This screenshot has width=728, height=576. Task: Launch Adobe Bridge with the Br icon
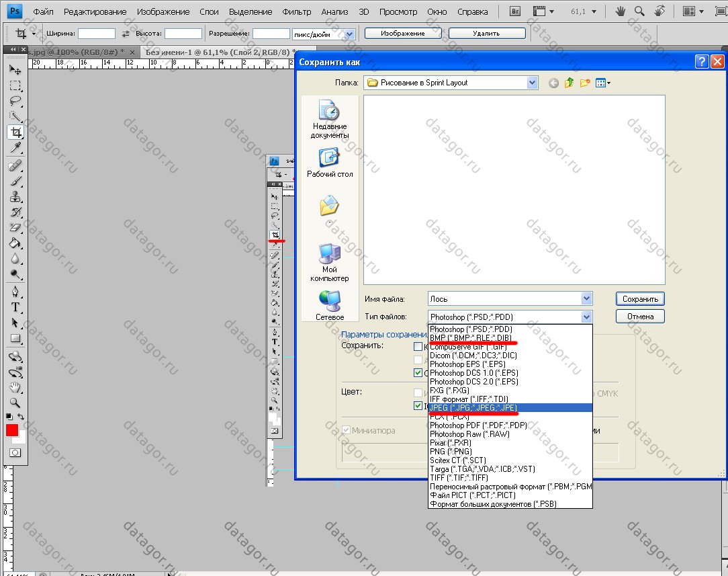515,11
